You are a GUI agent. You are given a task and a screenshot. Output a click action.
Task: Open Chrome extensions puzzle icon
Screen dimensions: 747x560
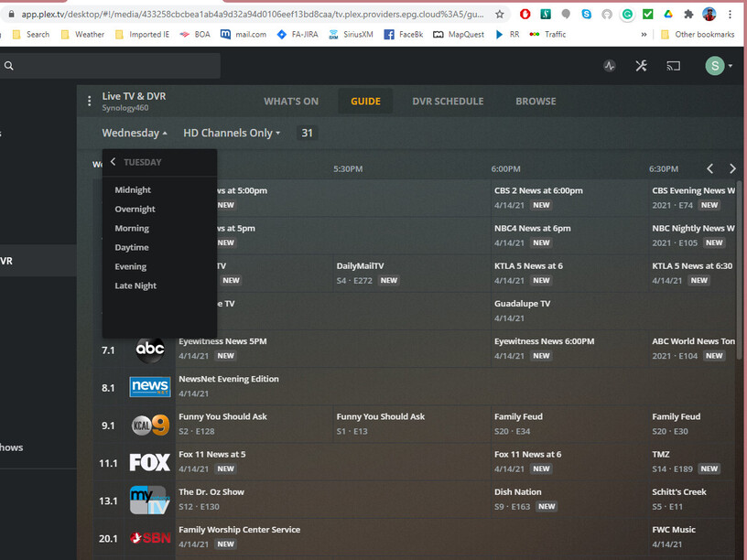(687, 15)
